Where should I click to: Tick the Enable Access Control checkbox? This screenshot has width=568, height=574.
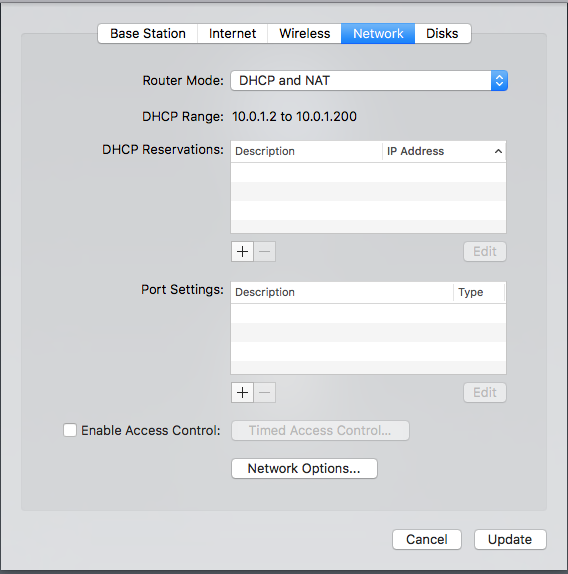[70, 430]
